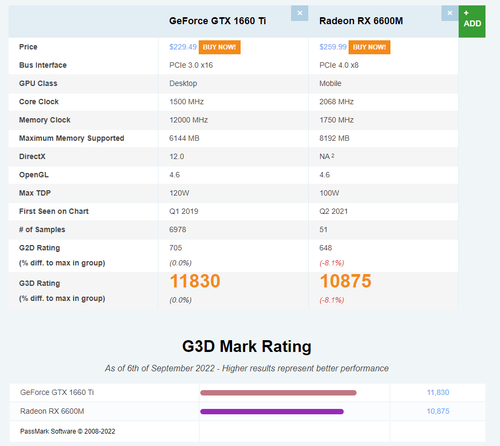Remove GeForce GTX 1660 Ti column
This screenshot has width=500, height=446.
299,13
